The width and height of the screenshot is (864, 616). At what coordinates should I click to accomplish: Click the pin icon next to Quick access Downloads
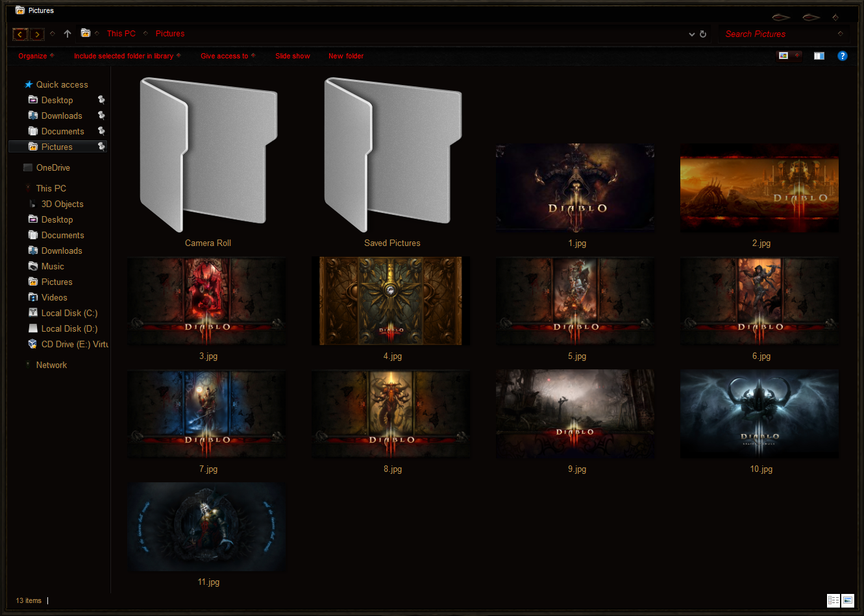pyautogui.click(x=101, y=116)
